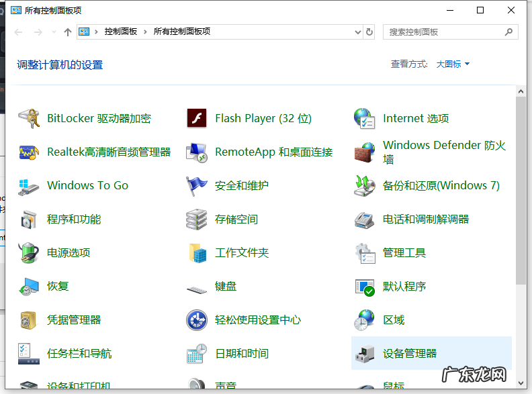The width and height of the screenshot is (532, 394).
Task: Click the 电话和调制解调器 telephone icon
Action: coord(364,219)
